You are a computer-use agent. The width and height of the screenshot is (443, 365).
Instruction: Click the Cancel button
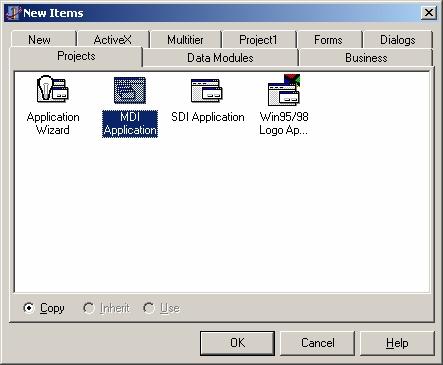317,343
